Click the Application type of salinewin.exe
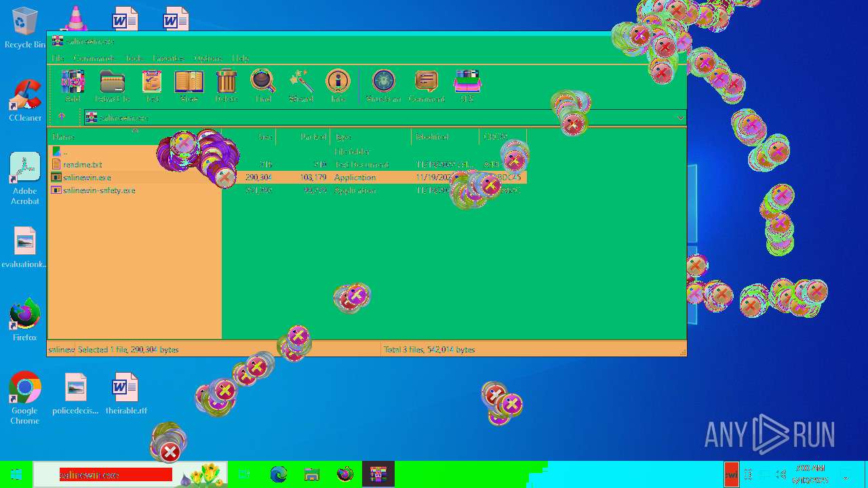The width and height of the screenshot is (868, 488). tap(355, 177)
